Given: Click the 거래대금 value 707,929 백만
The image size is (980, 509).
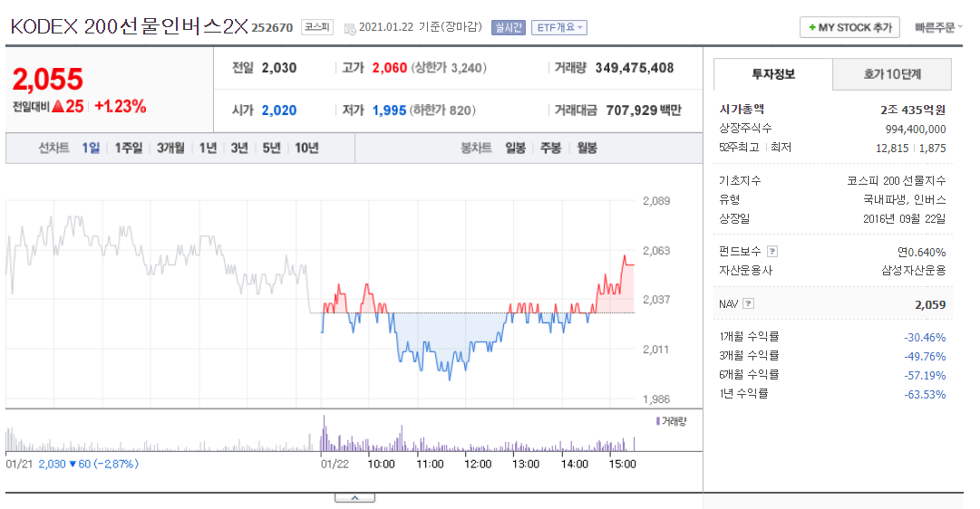Looking at the screenshot, I should coord(644,110).
